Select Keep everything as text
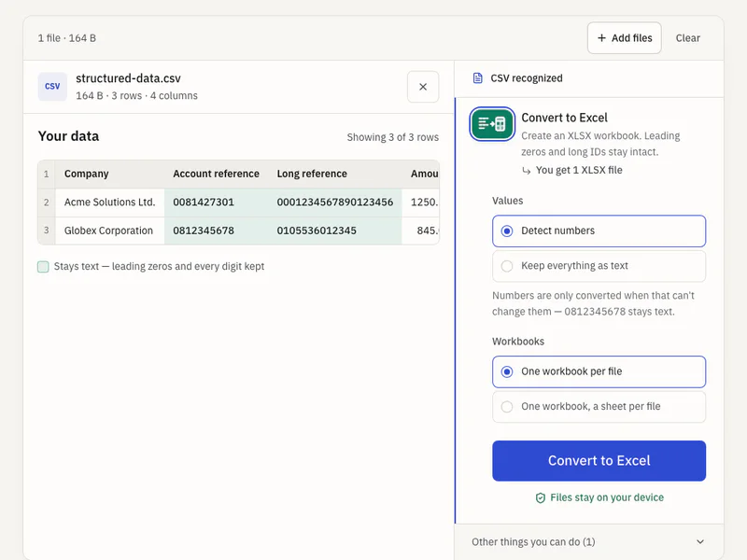This screenshot has width=747, height=560. 599,266
